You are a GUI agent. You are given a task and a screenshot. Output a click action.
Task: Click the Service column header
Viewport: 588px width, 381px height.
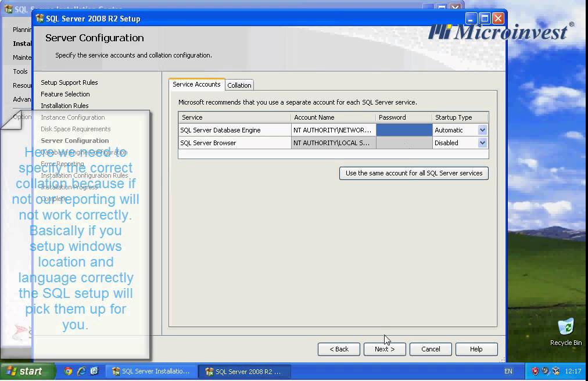point(234,117)
